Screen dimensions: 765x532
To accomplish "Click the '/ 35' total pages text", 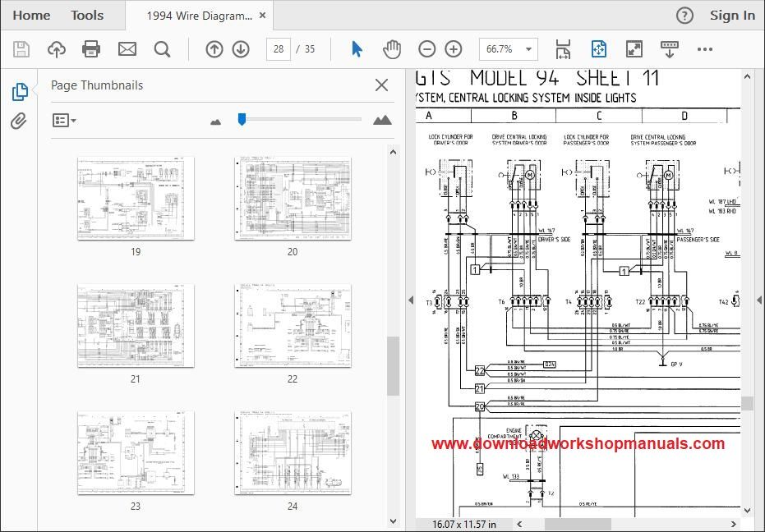I will pyautogui.click(x=306, y=49).
